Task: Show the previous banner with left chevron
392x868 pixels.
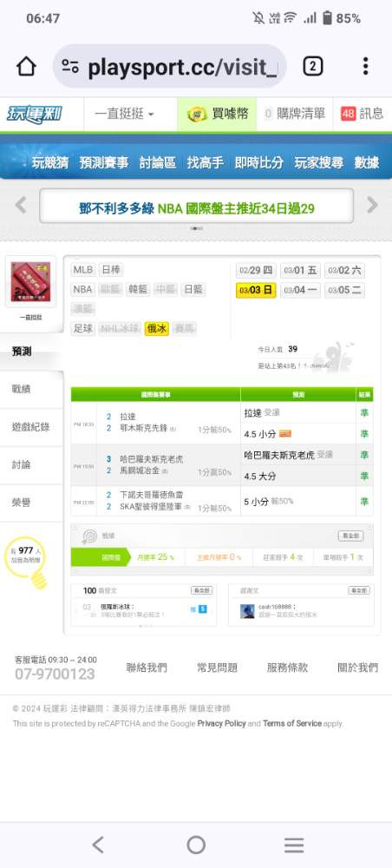Action: pyautogui.click(x=21, y=206)
